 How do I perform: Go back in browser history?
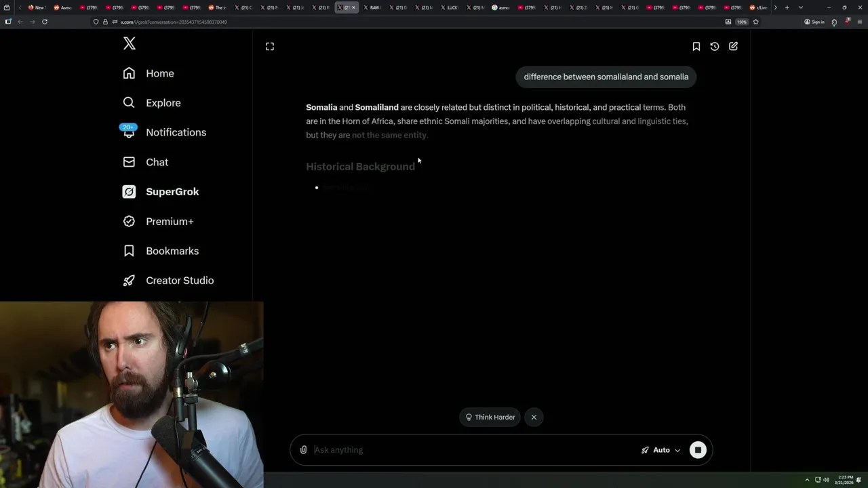(x=20, y=22)
